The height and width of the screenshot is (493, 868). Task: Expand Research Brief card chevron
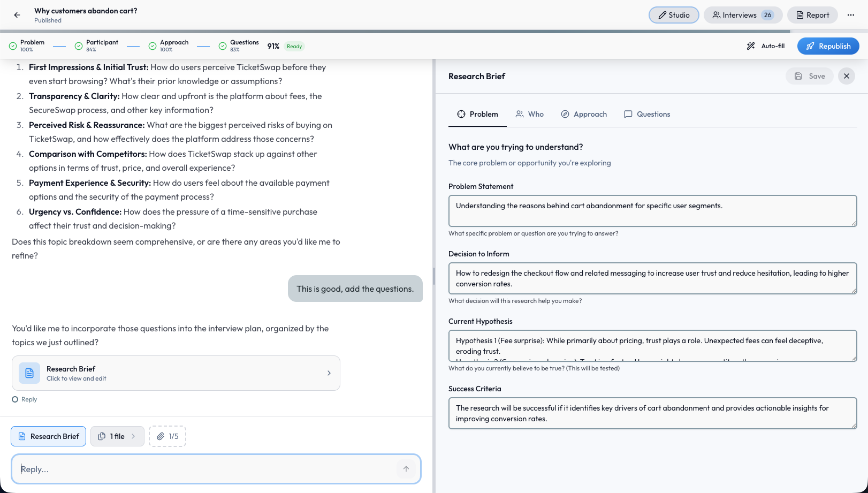(329, 373)
